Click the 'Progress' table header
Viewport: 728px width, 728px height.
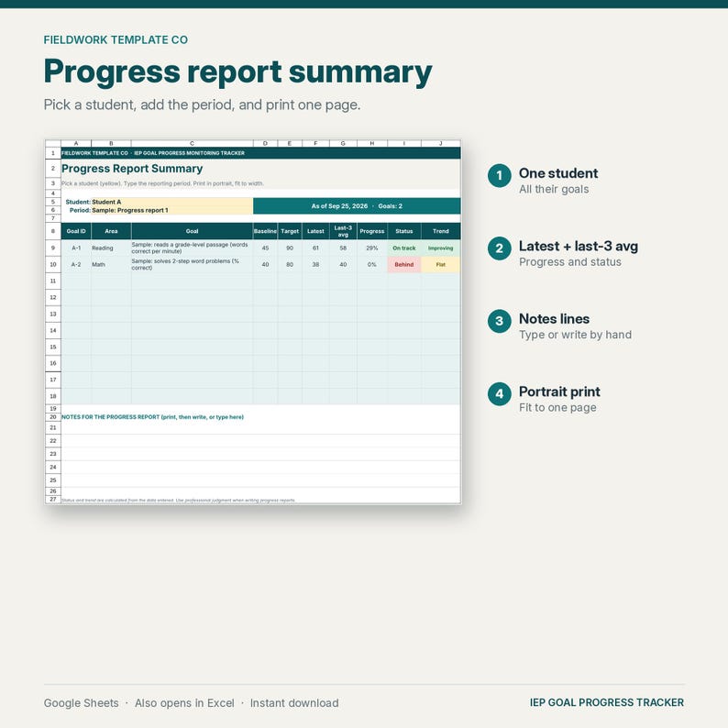tap(372, 231)
